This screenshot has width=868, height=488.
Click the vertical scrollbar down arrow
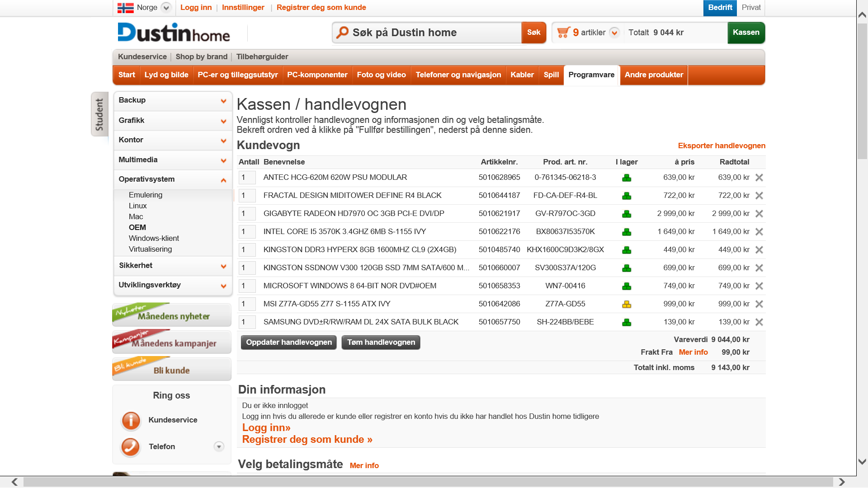click(862, 462)
